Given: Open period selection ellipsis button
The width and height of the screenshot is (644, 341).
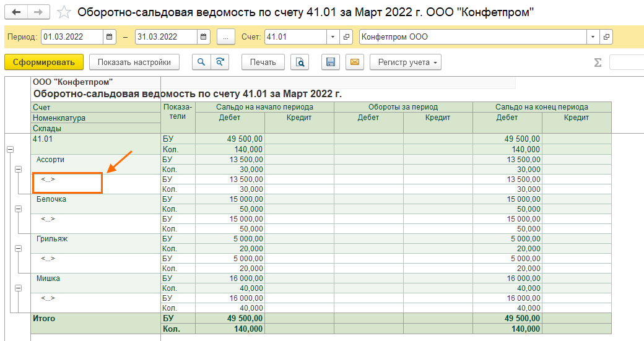Looking at the screenshot, I should 226,37.
